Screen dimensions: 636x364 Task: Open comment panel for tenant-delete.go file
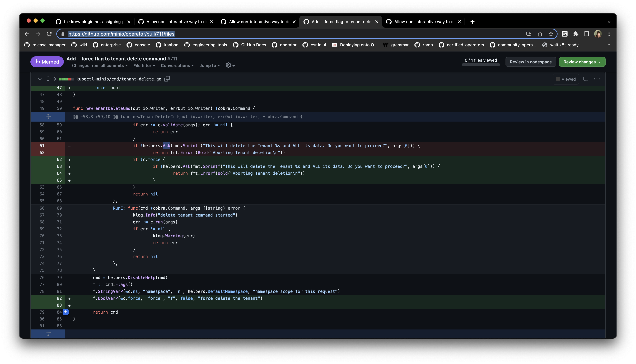coord(586,79)
